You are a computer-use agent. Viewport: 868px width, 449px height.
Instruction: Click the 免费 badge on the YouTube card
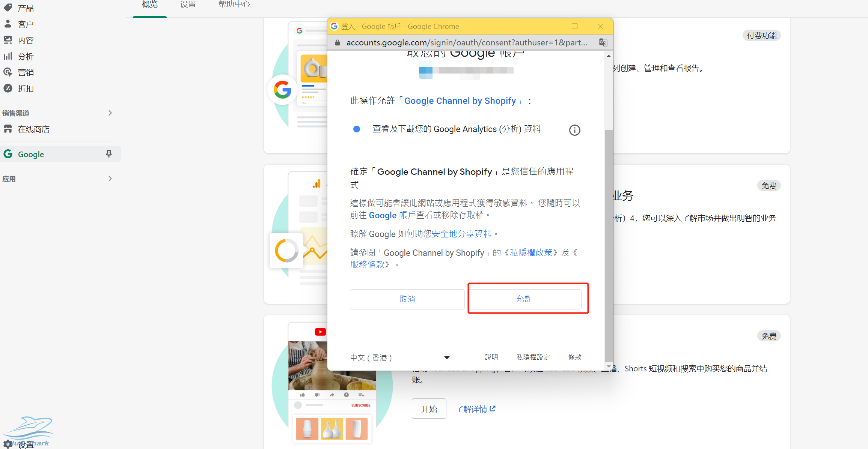(x=769, y=336)
